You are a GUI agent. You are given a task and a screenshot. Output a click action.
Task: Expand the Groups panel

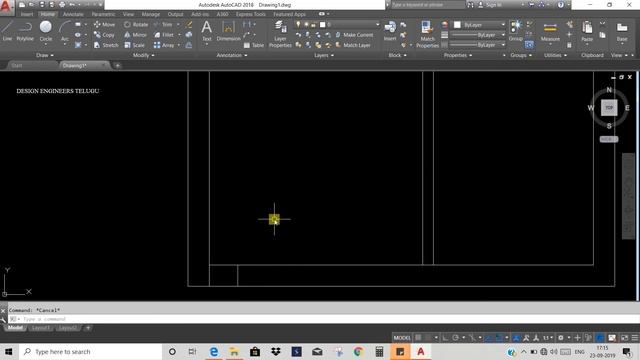[521, 56]
